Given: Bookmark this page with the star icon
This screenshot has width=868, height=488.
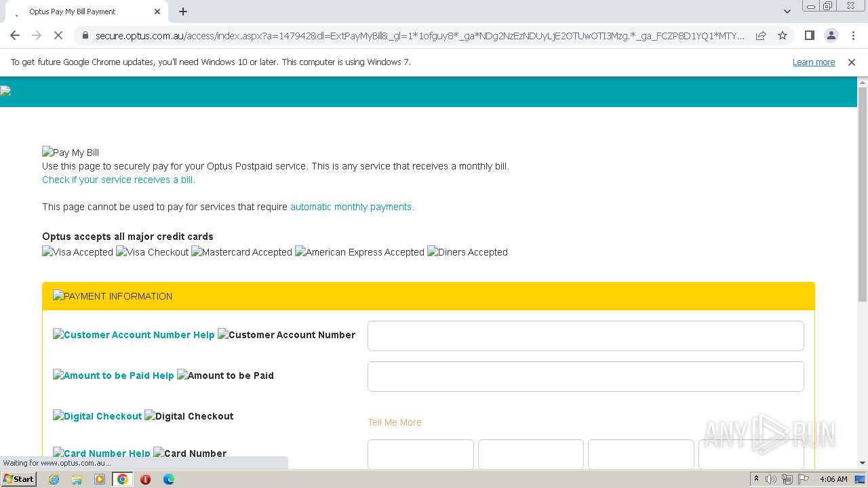Looking at the screenshot, I should [783, 35].
